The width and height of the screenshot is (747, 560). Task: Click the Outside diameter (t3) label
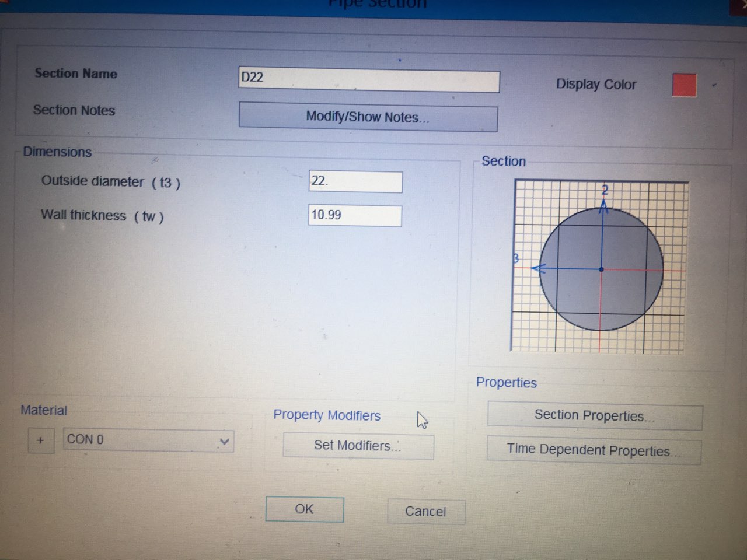[x=110, y=182]
